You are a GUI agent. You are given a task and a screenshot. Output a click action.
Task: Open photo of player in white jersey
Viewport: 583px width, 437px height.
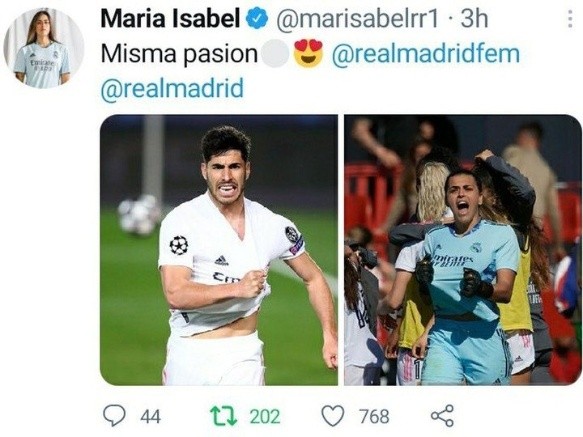(x=219, y=250)
